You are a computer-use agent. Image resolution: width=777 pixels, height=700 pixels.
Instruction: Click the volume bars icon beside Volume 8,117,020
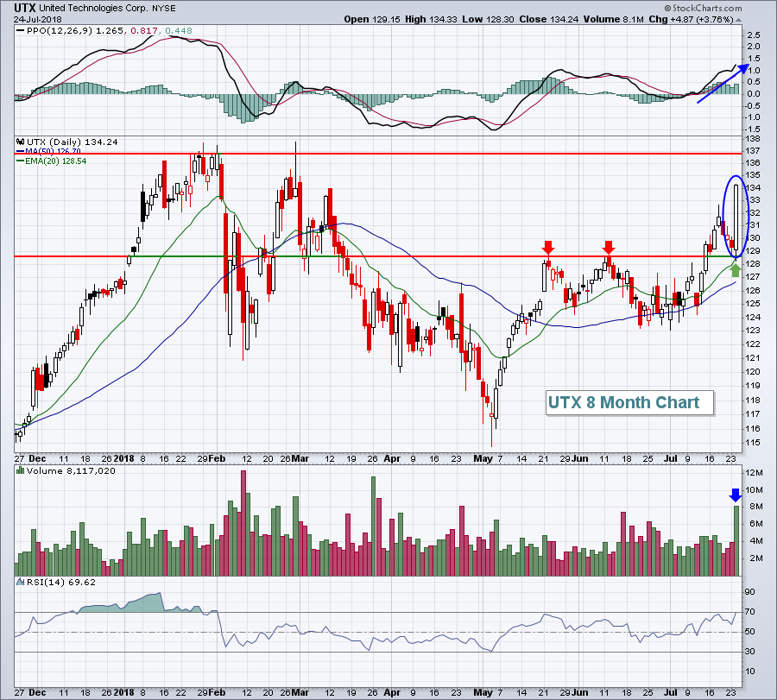pyautogui.click(x=21, y=470)
